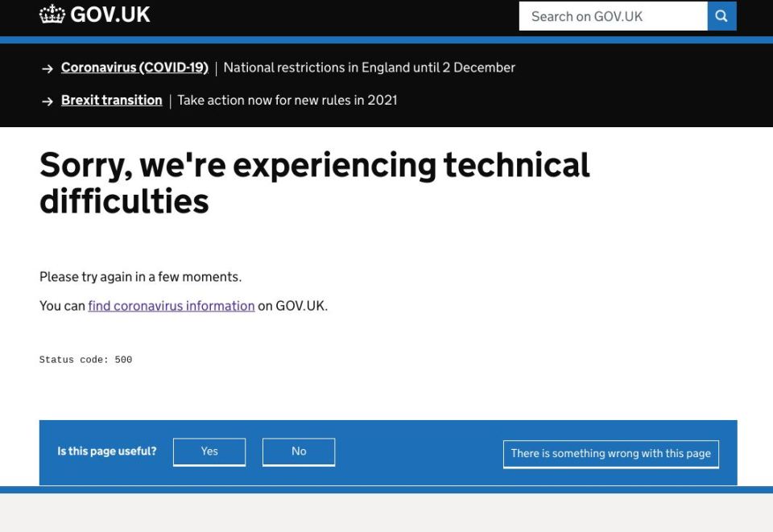Answer Yes to page useful question
This screenshot has width=773, height=532.
coord(209,452)
